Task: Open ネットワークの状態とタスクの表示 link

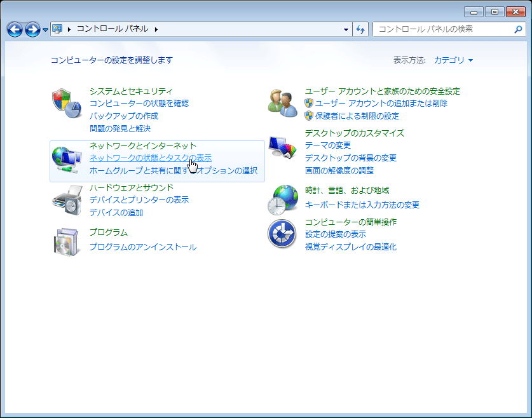Action: click(150, 158)
